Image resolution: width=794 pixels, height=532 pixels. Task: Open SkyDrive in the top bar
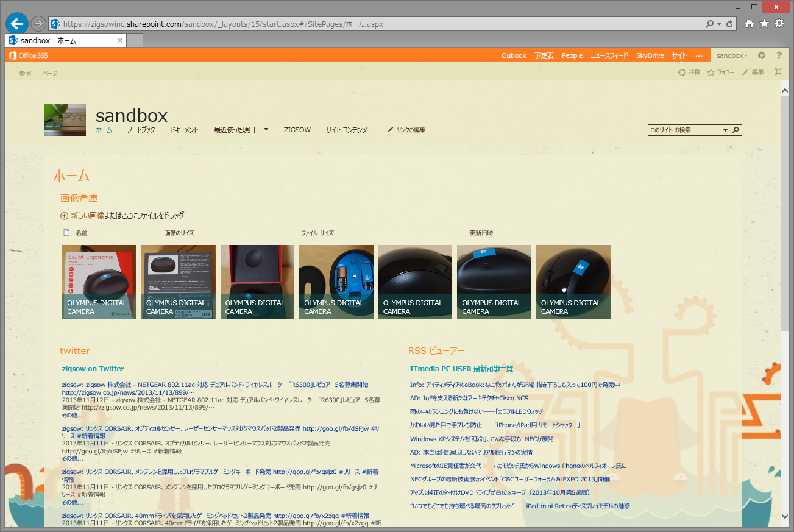(650, 55)
